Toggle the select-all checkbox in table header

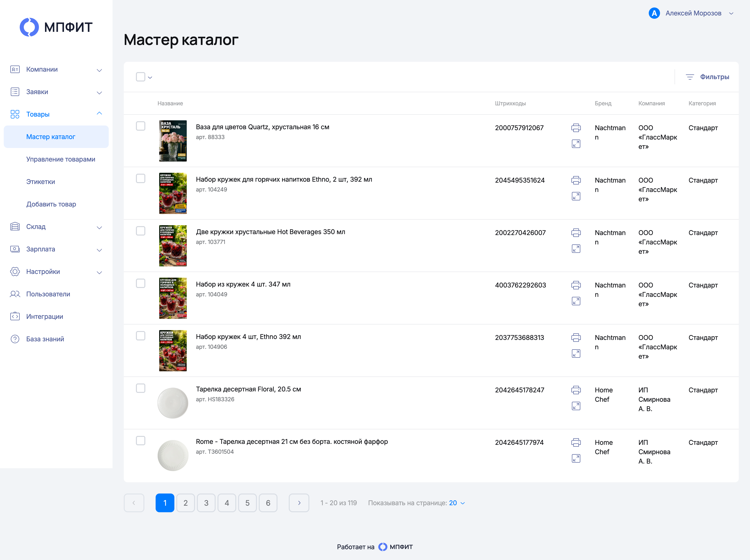140,77
